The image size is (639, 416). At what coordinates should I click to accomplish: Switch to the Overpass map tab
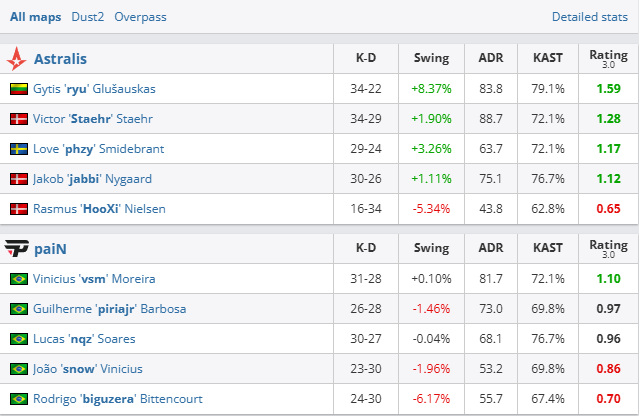141,17
